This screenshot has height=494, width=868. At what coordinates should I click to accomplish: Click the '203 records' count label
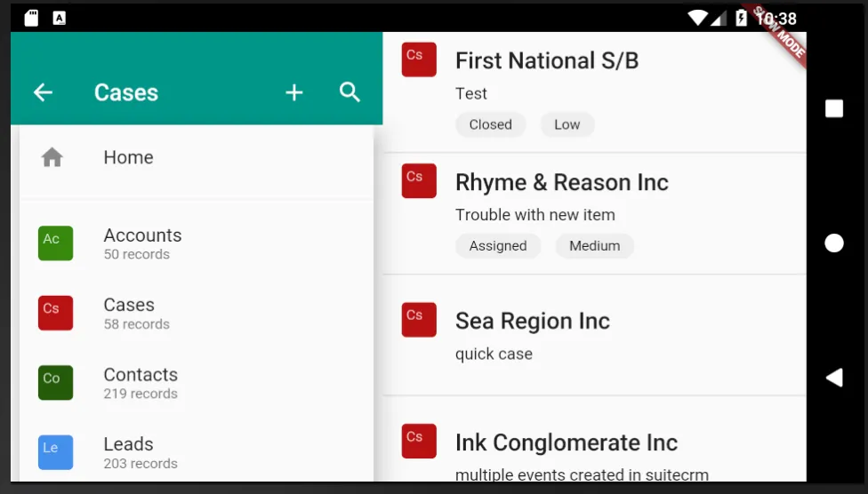coord(141,464)
